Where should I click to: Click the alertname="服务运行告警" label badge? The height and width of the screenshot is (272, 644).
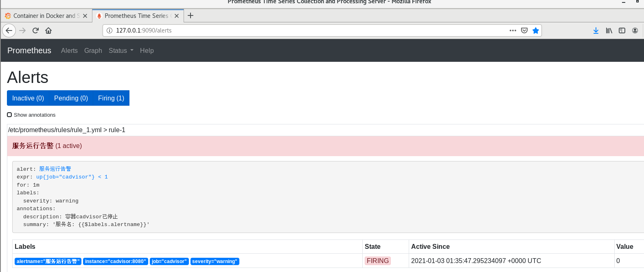[48, 261]
